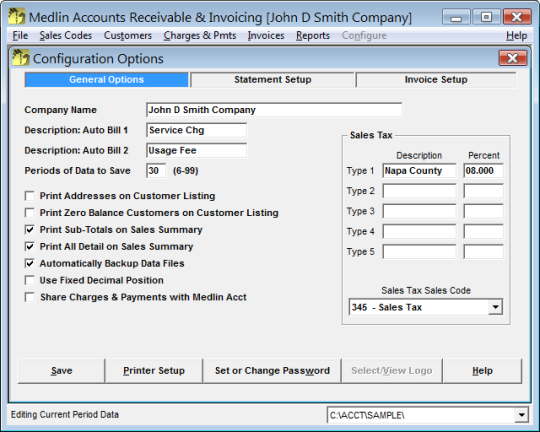
Task: Uncheck Print All Detail on Sales Summary
Action: tap(30, 247)
